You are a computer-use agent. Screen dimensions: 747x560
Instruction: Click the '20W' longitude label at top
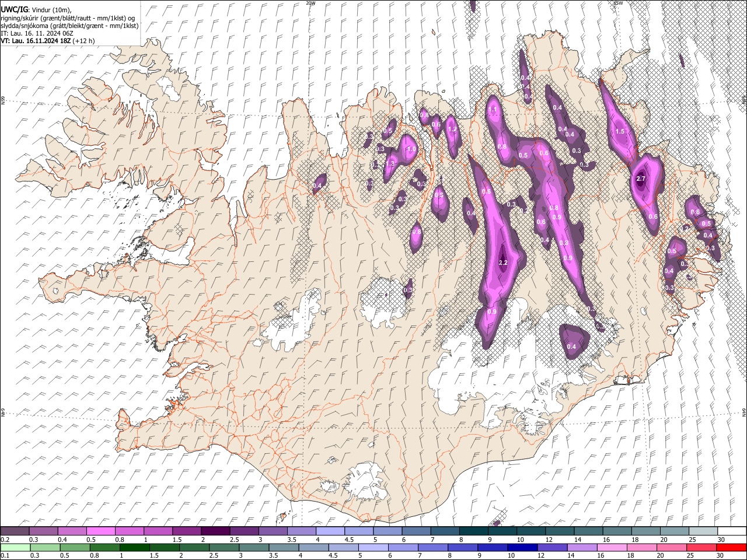pyautogui.click(x=310, y=3)
